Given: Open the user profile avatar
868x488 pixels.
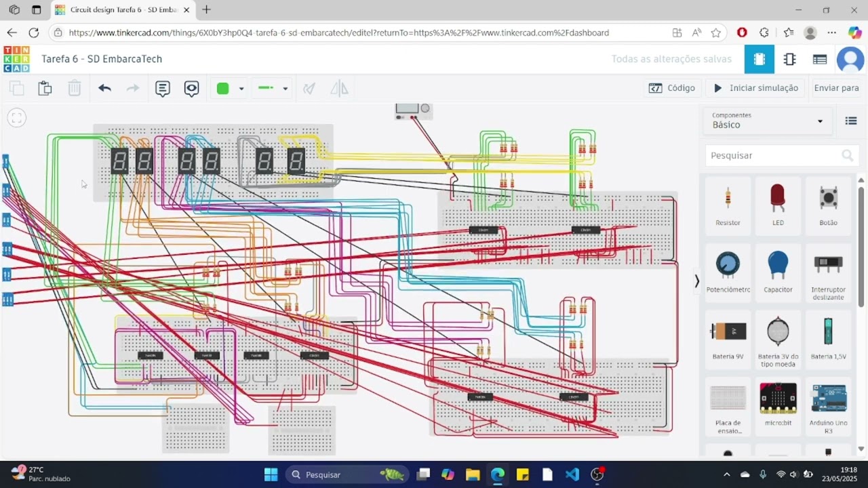Looking at the screenshot, I should click(x=850, y=59).
